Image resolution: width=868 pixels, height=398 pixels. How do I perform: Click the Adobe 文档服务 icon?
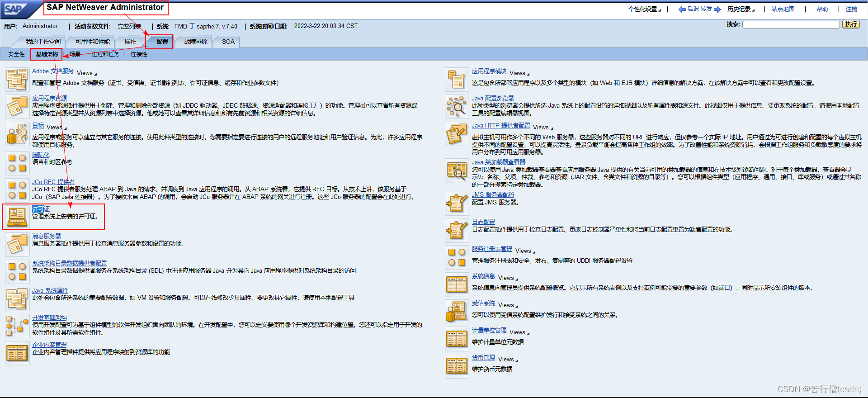[17, 80]
